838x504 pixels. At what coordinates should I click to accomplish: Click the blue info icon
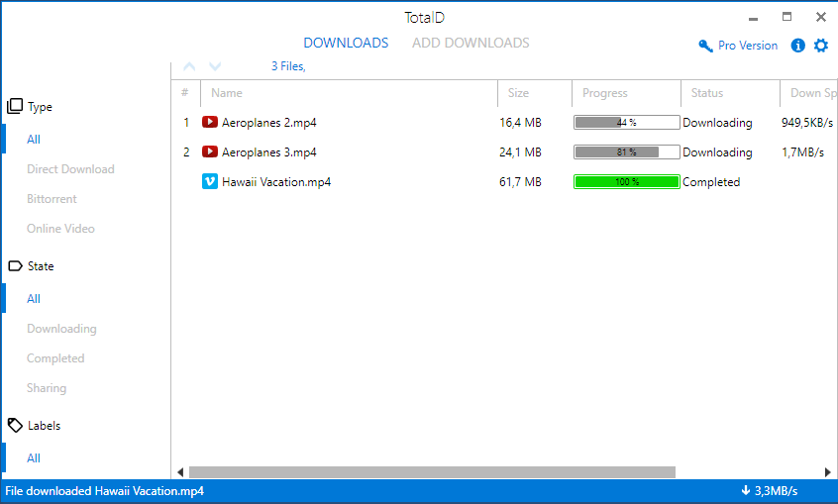tap(798, 46)
